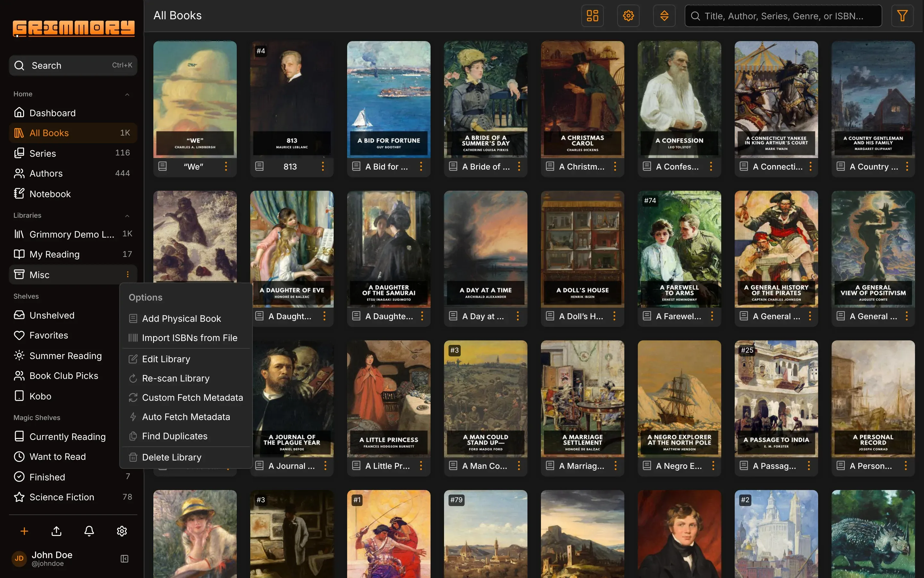Screen dimensions: 924x578
Task: Choose Delete Library option
Action: [x=185, y=457]
